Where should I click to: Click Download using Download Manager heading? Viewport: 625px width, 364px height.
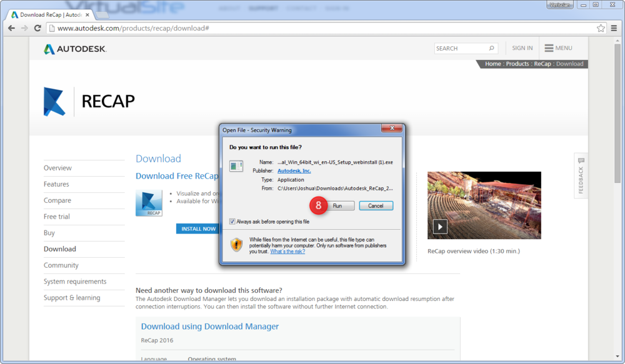[x=209, y=327]
